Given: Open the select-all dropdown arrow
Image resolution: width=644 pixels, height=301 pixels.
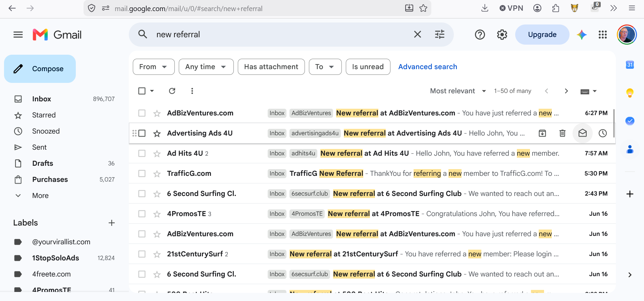Looking at the screenshot, I should click(x=152, y=91).
